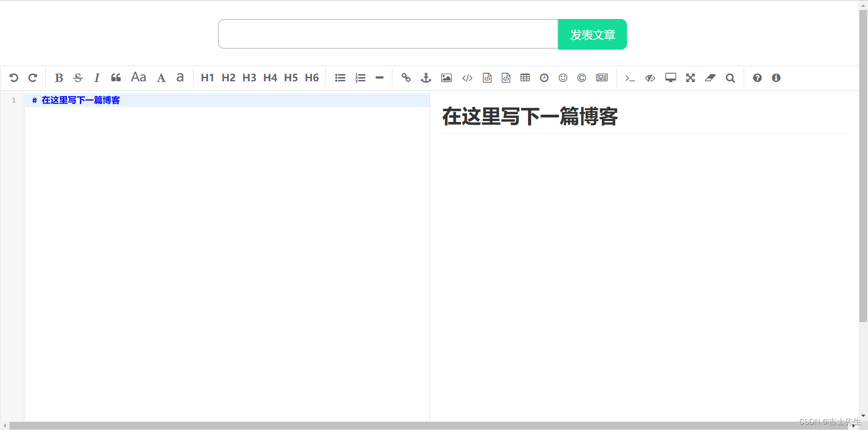This screenshot has height=430, width=868.
Task: Click the 发表文章 publish button
Action: [x=593, y=34]
